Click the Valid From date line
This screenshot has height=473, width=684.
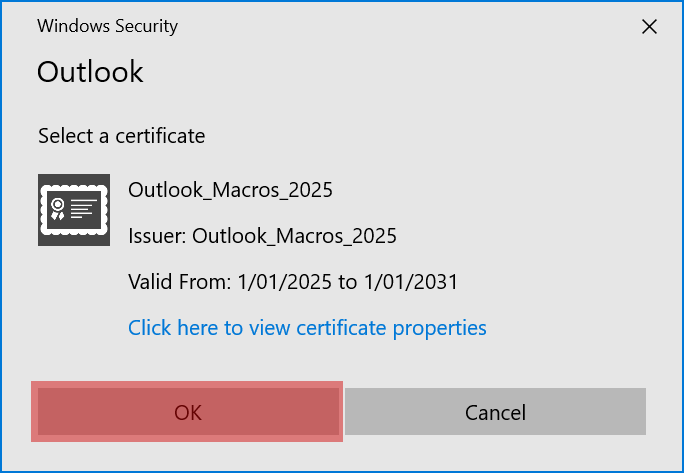(293, 282)
